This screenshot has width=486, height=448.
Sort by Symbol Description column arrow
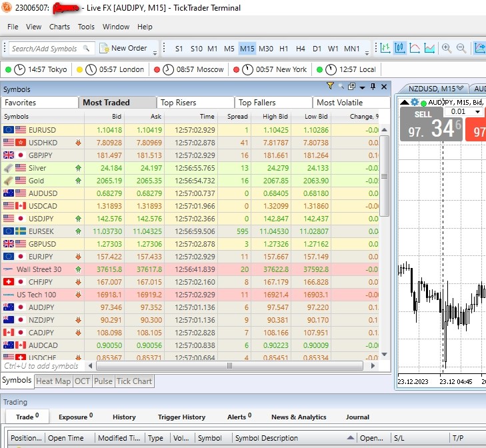[350, 437]
